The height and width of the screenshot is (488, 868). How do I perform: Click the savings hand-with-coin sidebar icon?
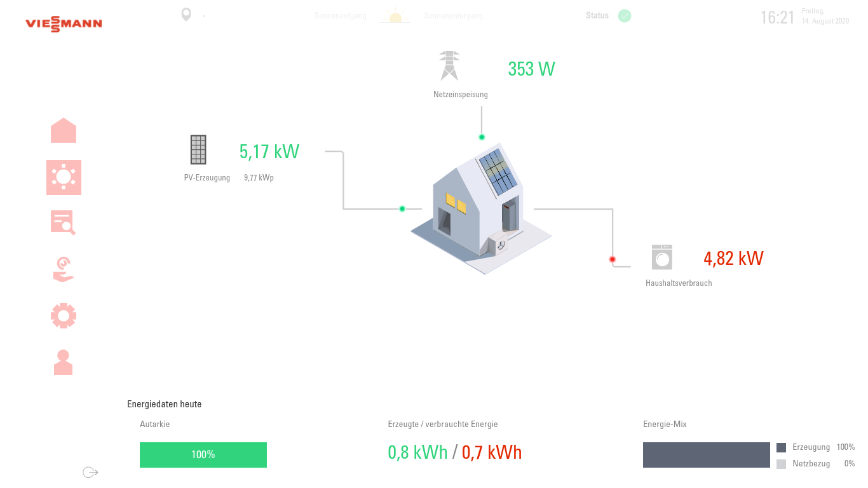coord(63,269)
